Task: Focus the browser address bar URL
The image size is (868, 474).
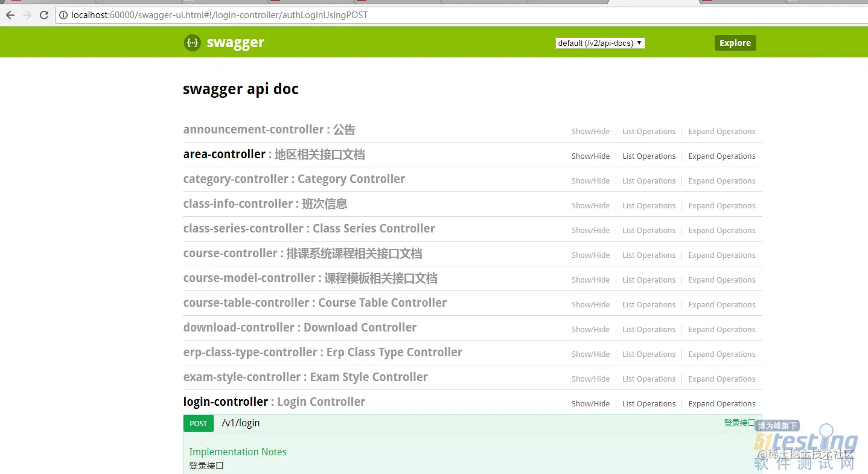Action: (219, 15)
